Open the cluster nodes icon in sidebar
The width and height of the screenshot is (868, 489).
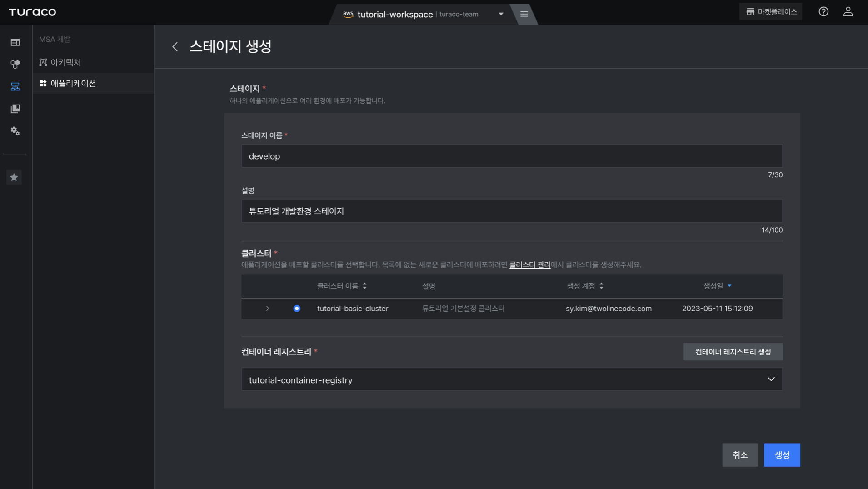[x=15, y=64]
